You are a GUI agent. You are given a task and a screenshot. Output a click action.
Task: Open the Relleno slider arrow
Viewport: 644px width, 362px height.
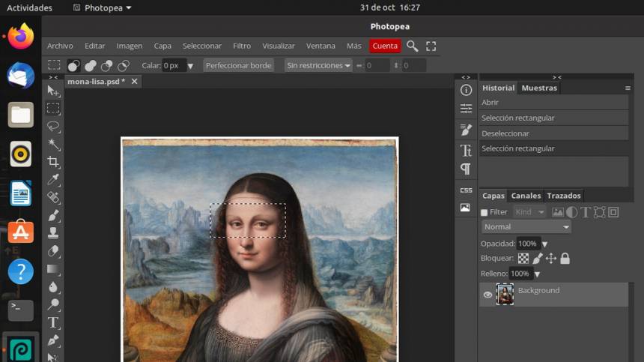537,274
